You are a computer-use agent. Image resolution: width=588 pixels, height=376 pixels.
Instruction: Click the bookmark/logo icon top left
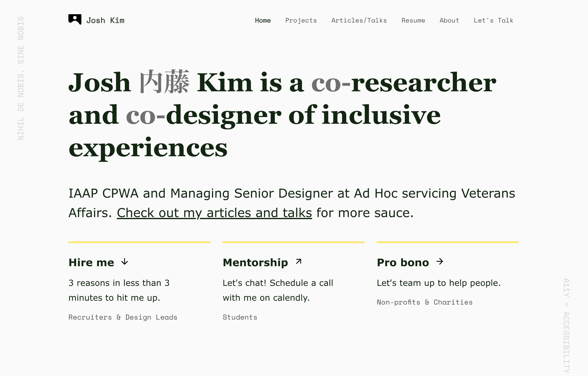(x=74, y=20)
